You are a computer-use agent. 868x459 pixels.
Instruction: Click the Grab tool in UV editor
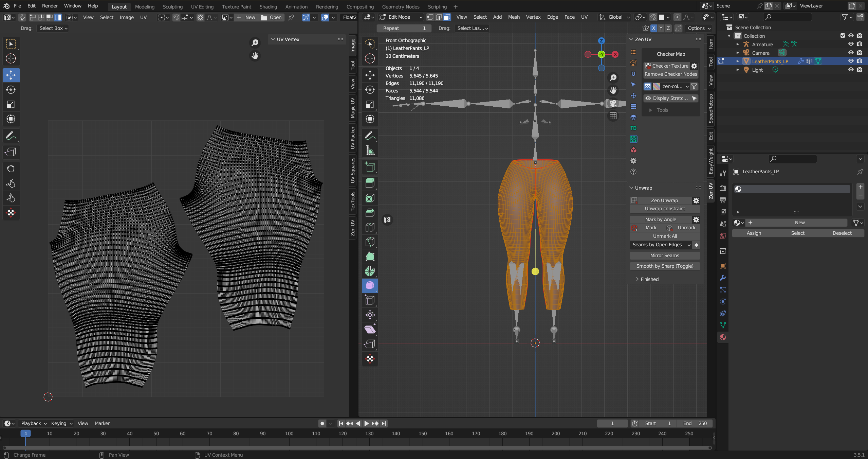[x=11, y=169]
